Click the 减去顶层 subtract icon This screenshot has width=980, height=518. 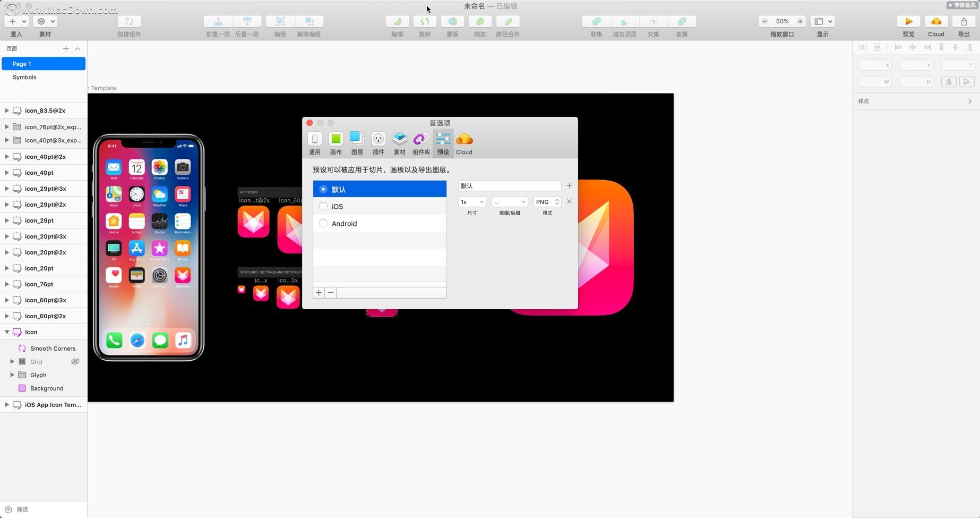tap(625, 21)
